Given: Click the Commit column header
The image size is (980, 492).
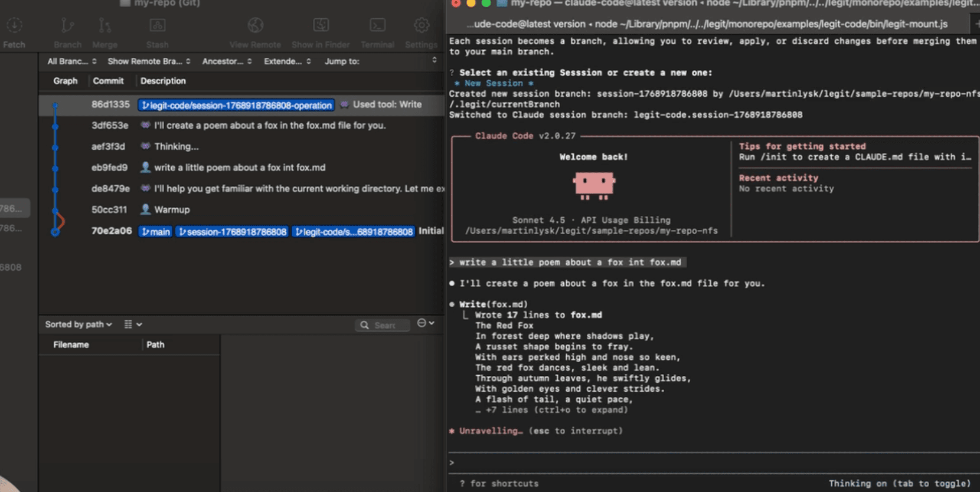Looking at the screenshot, I should click(108, 81).
